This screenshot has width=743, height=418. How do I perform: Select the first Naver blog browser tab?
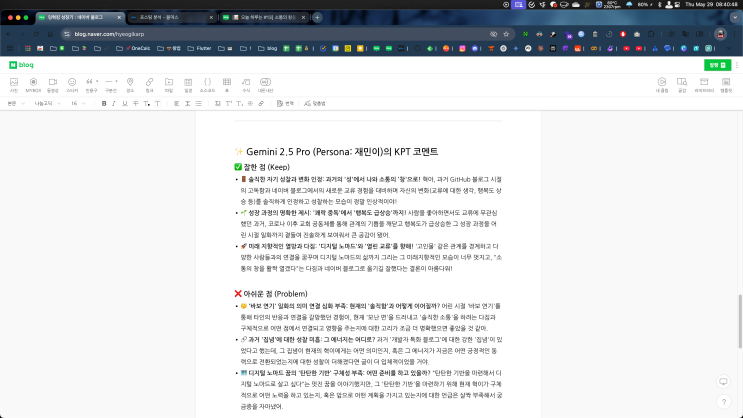(80, 18)
